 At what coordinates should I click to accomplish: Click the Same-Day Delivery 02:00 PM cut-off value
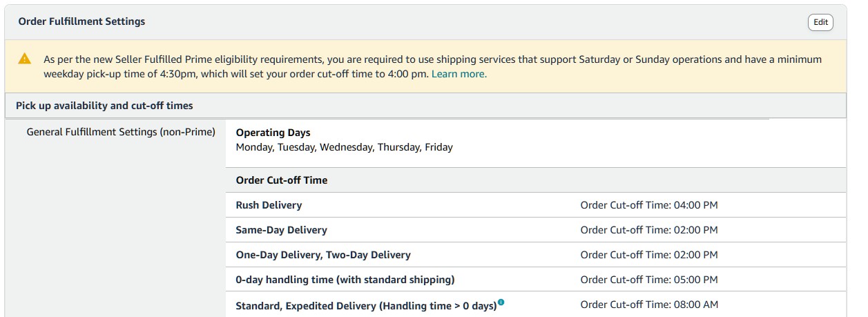(x=649, y=230)
